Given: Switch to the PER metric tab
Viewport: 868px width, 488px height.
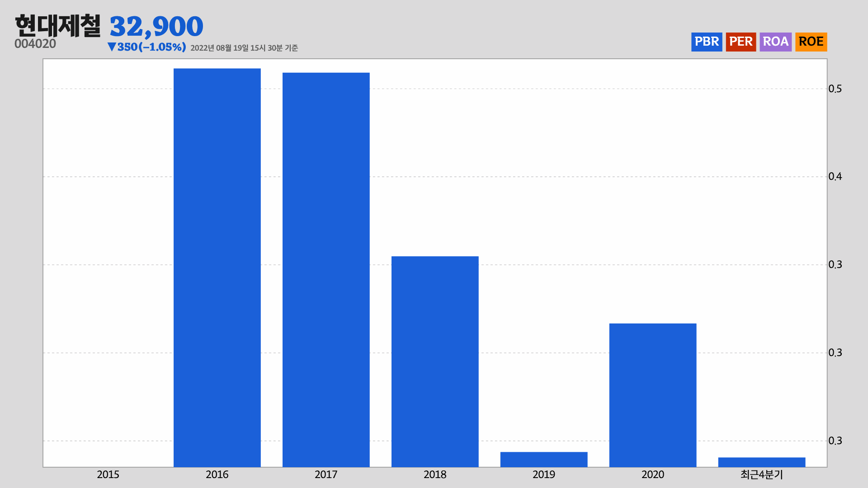Looking at the screenshot, I should [741, 42].
